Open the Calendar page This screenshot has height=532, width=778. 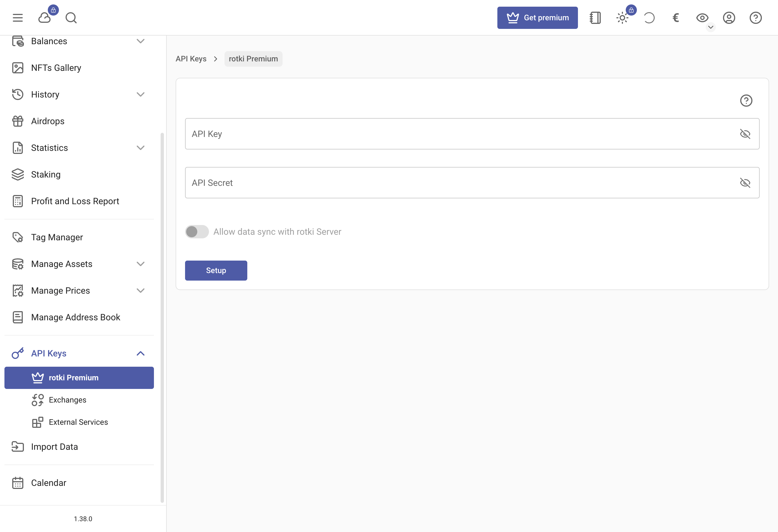(x=79, y=483)
